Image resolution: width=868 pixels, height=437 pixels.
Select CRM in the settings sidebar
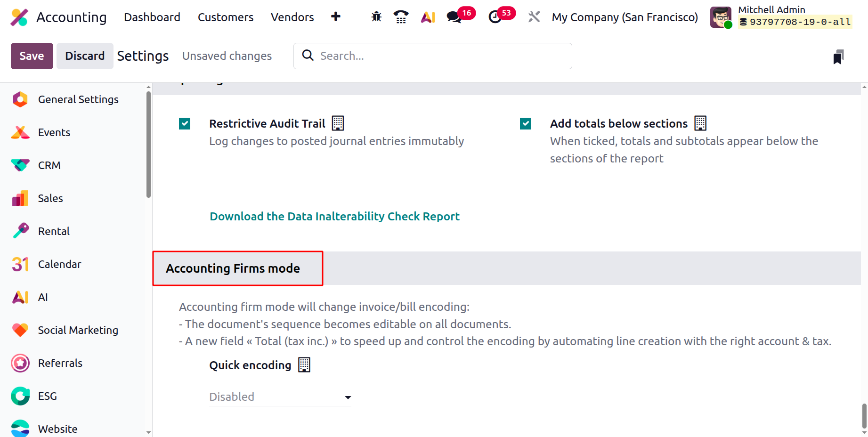49,165
